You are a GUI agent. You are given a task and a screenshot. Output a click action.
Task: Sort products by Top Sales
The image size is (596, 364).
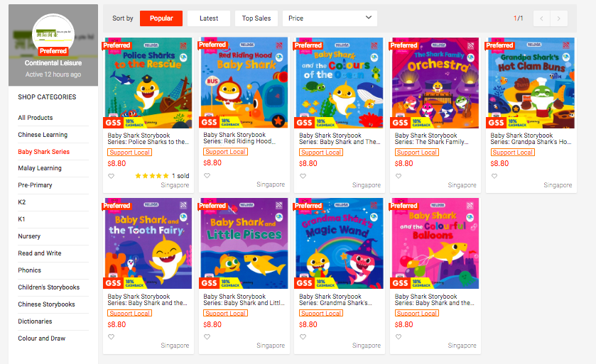[256, 18]
